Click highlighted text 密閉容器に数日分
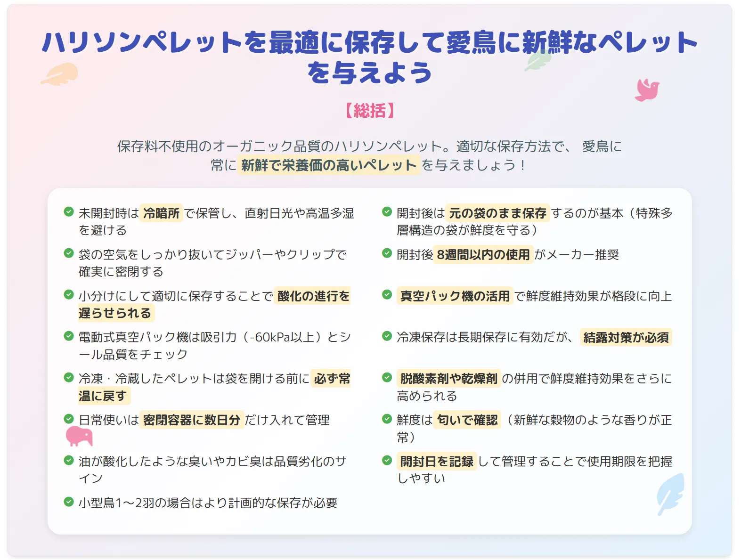741x560 pixels. coord(192,420)
